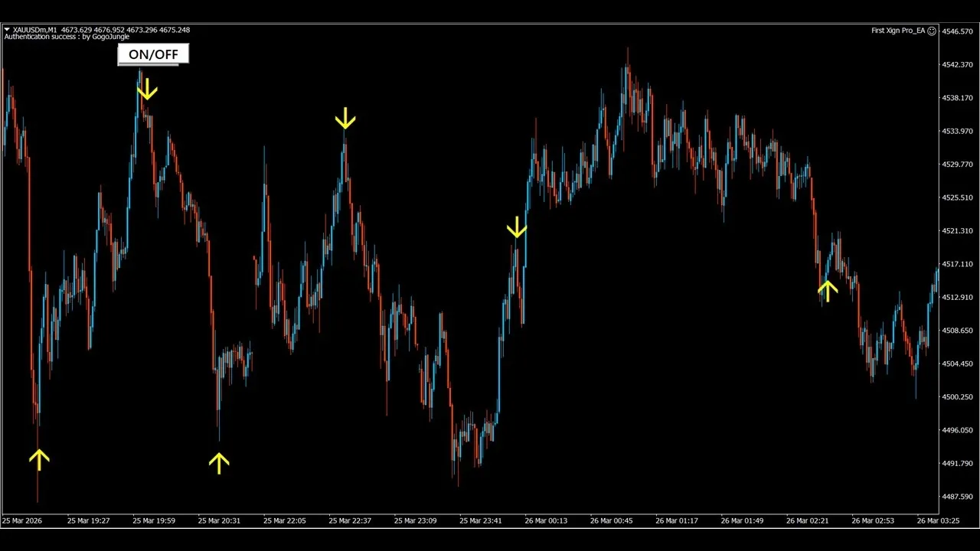Click the 4500.250 price scale label
Image resolution: width=980 pixels, height=551 pixels.
[959, 397]
